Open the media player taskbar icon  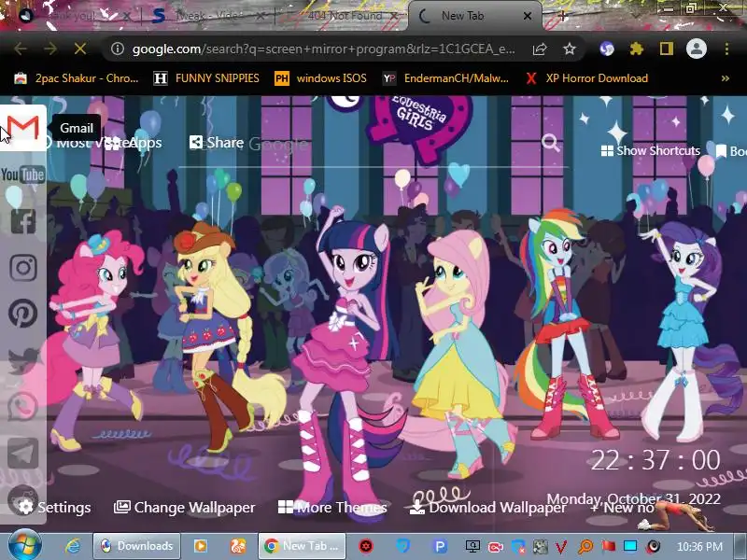201,546
